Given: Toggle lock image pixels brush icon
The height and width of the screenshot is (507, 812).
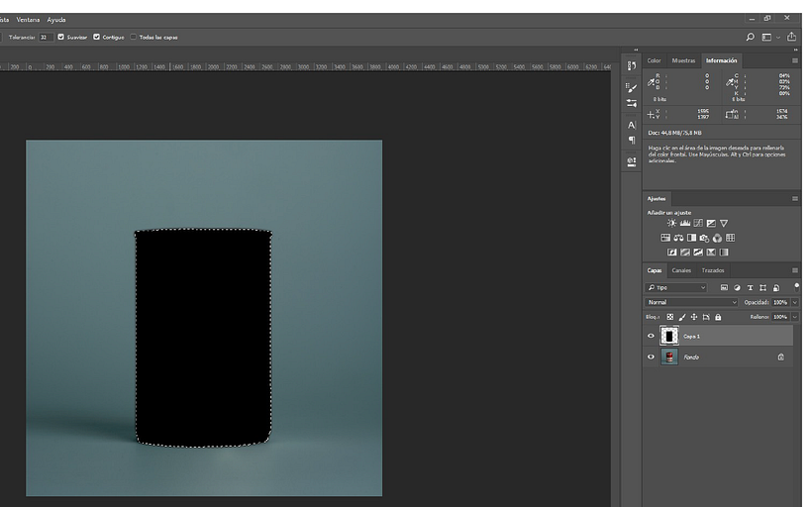Looking at the screenshot, I should click(682, 317).
